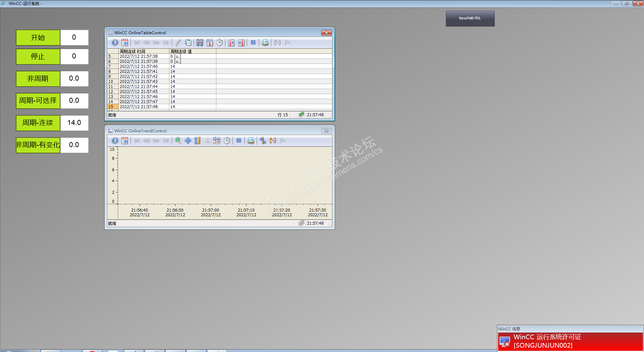This screenshot has width=644, height=352.
Task: Click define statistics area in OnlineTableControl
Action: (277, 43)
